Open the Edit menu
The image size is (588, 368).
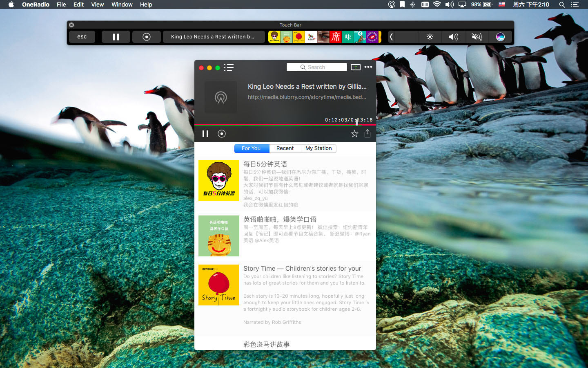tap(78, 4)
